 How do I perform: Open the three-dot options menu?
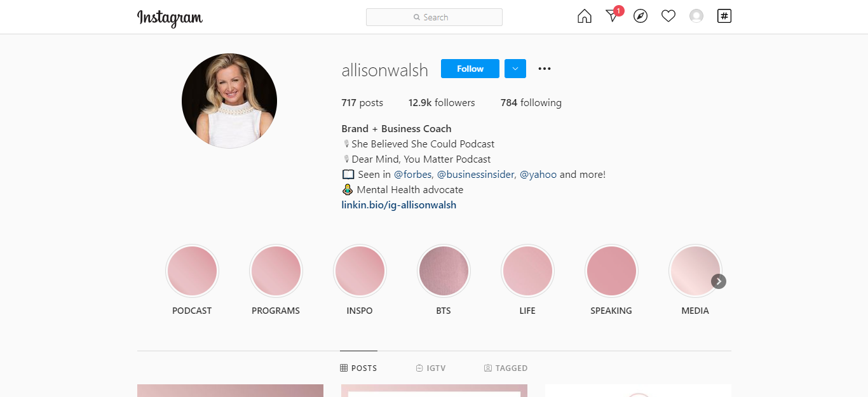pyautogui.click(x=545, y=69)
